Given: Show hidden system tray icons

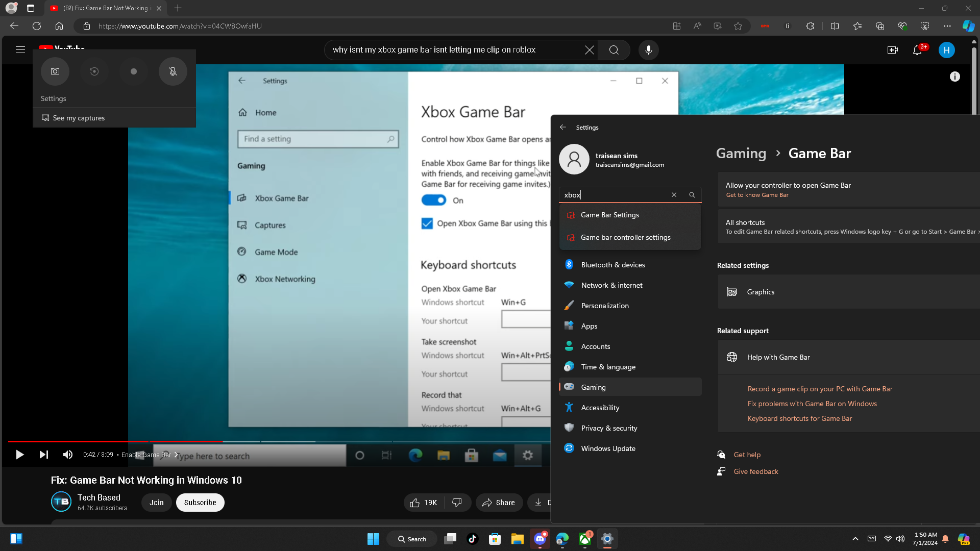Looking at the screenshot, I should click(x=855, y=539).
